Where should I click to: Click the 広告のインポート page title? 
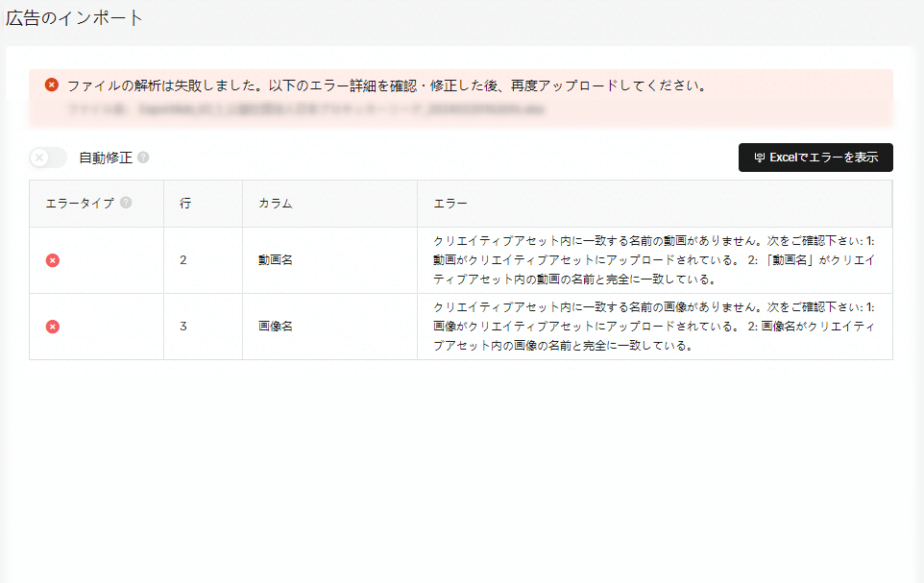75,17
